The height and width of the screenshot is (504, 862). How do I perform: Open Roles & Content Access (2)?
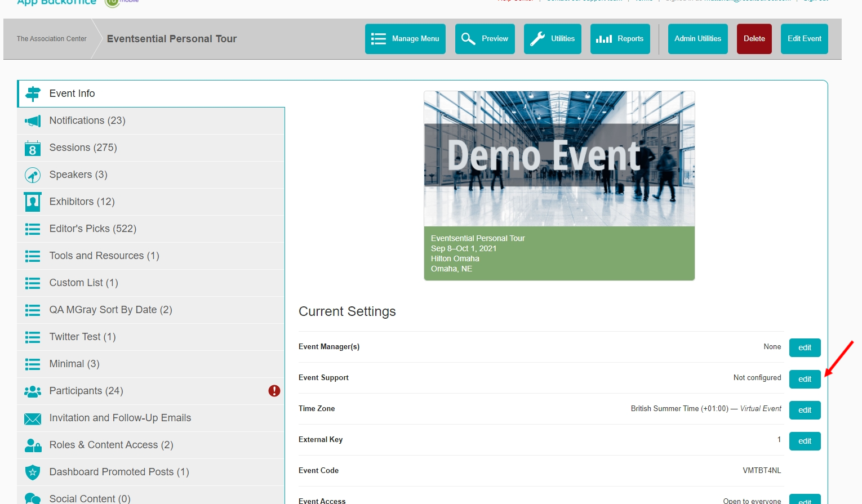(151, 445)
